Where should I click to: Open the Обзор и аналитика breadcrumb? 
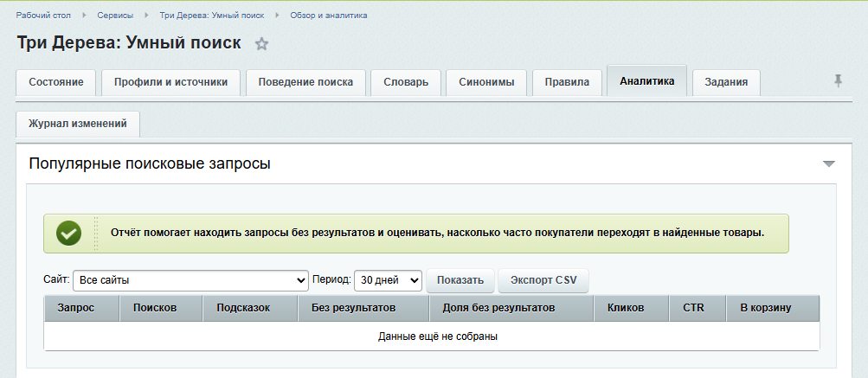[329, 16]
